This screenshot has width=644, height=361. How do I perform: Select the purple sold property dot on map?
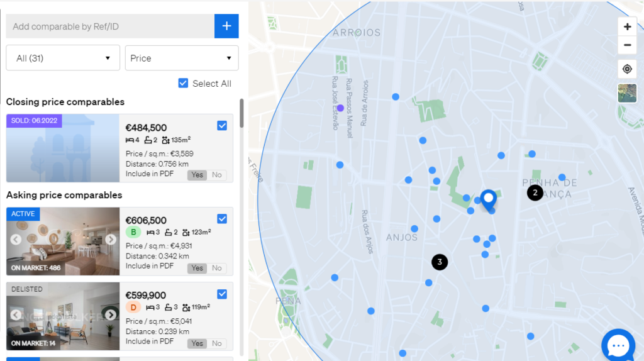click(x=340, y=108)
